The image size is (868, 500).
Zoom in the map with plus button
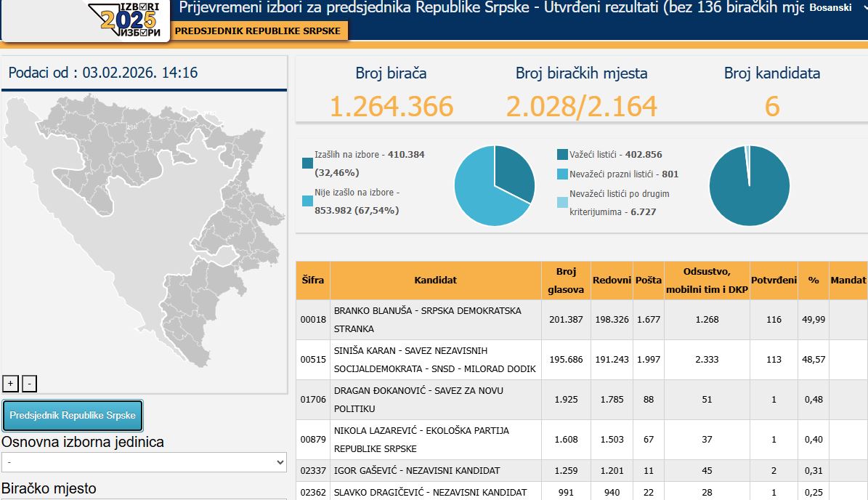[11, 384]
